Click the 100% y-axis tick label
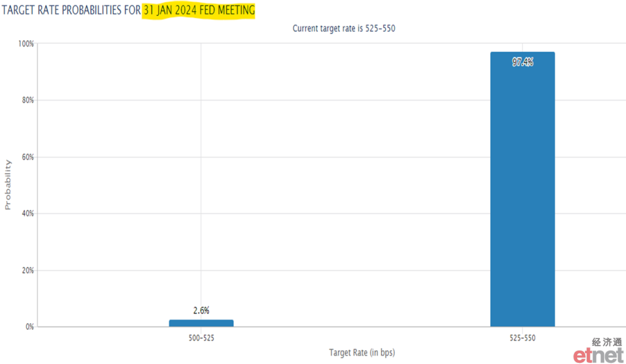The height and width of the screenshot is (364, 626). click(x=26, y=43)
